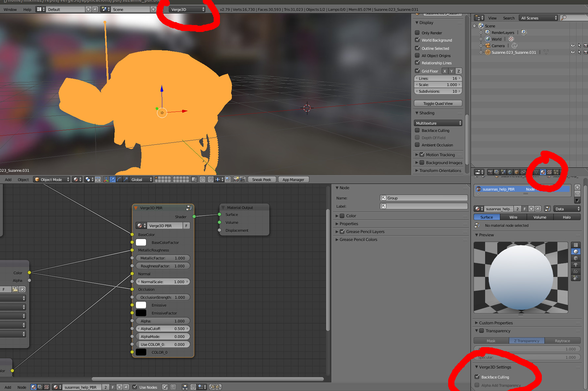Open the All Scenes outliner filter dropdown

(x=538, y=18)
